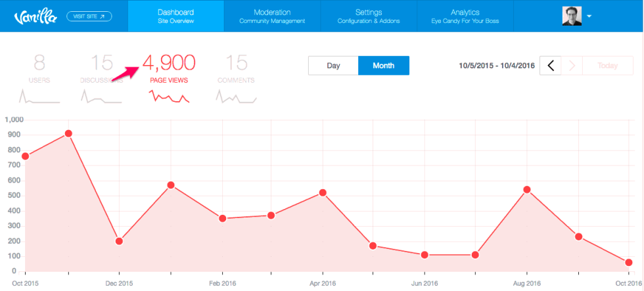Select the Comments stat sparkline
The width and height of the screenshot is (644, 291).
pos(236,97)
